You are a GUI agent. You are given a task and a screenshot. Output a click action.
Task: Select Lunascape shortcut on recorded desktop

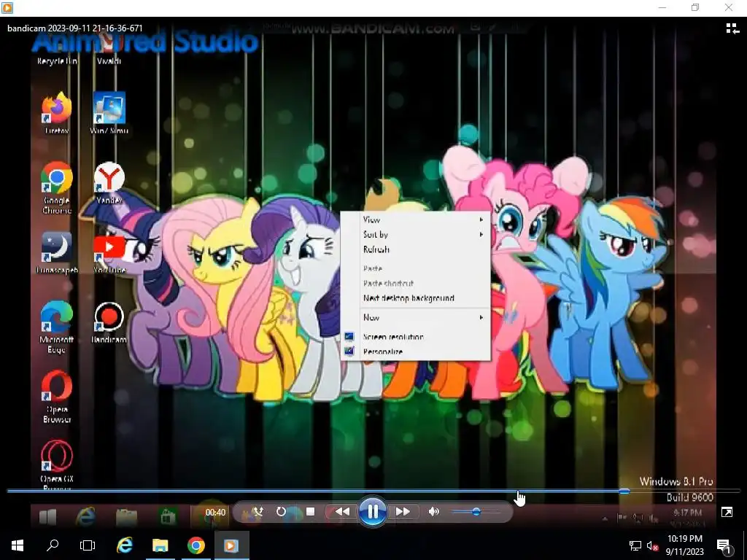(57, 253)
